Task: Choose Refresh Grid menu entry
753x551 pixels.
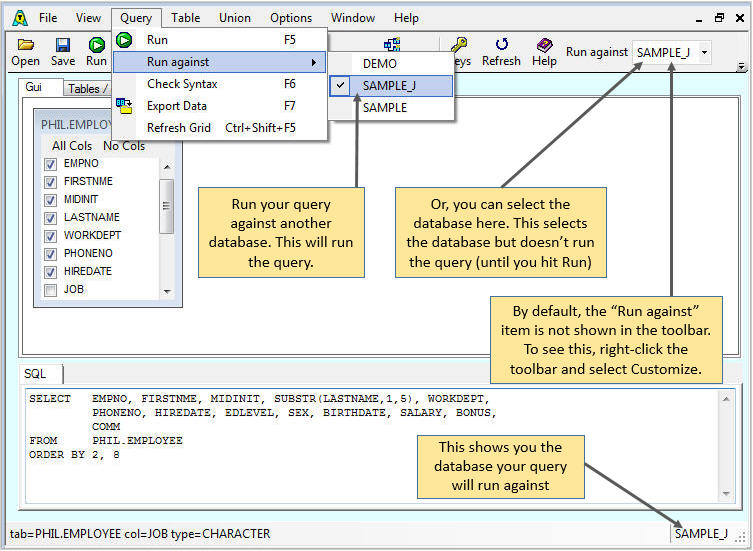Action: [x=220, y=128]
